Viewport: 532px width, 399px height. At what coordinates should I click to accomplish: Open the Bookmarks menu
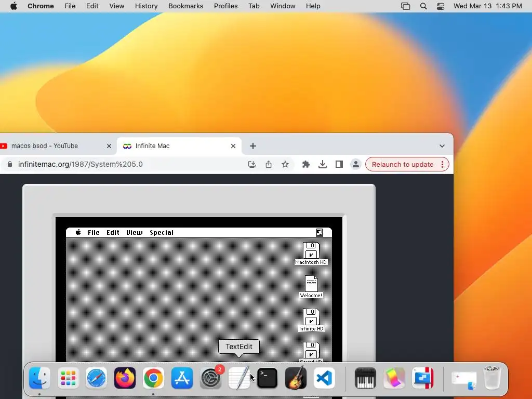[186, 6]
